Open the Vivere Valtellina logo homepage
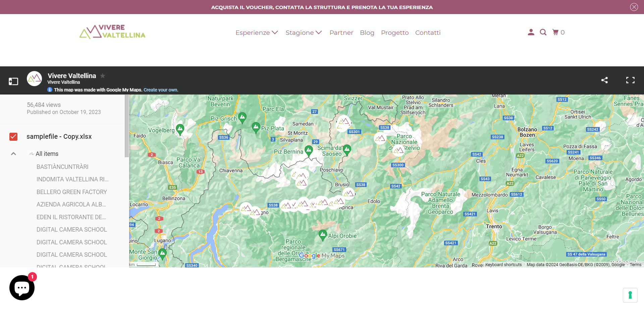The image size is (644, 309). 112,32
